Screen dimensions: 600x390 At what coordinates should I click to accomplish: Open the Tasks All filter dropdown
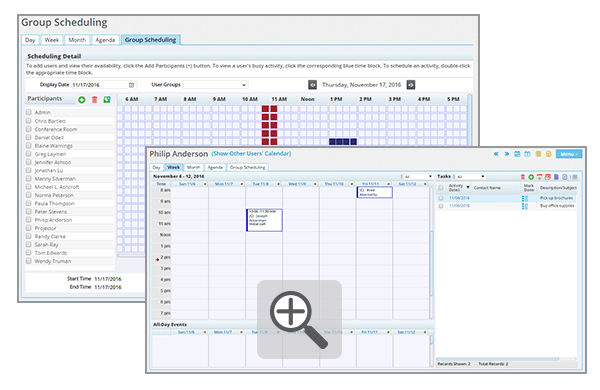pos(470,176)
